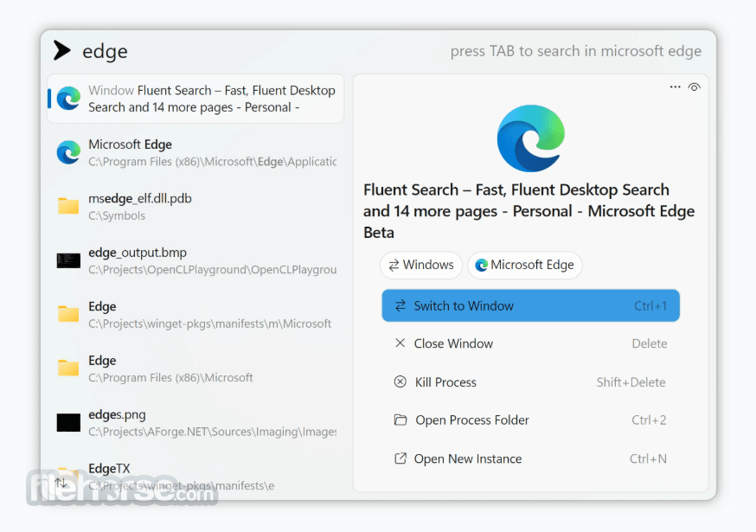Select edges.png result
The height and width of the screenshot is (532, 756).
click(195, 423)
